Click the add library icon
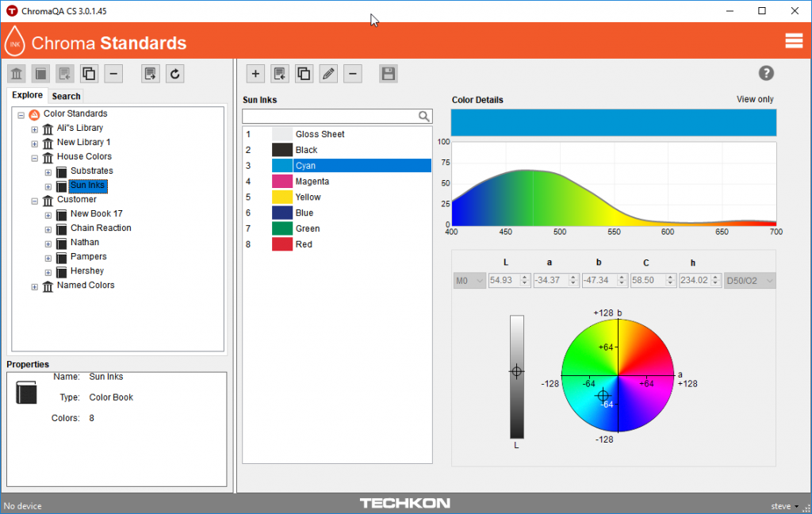Viewport: 812px width, 514px height. [x=17, y=74]
